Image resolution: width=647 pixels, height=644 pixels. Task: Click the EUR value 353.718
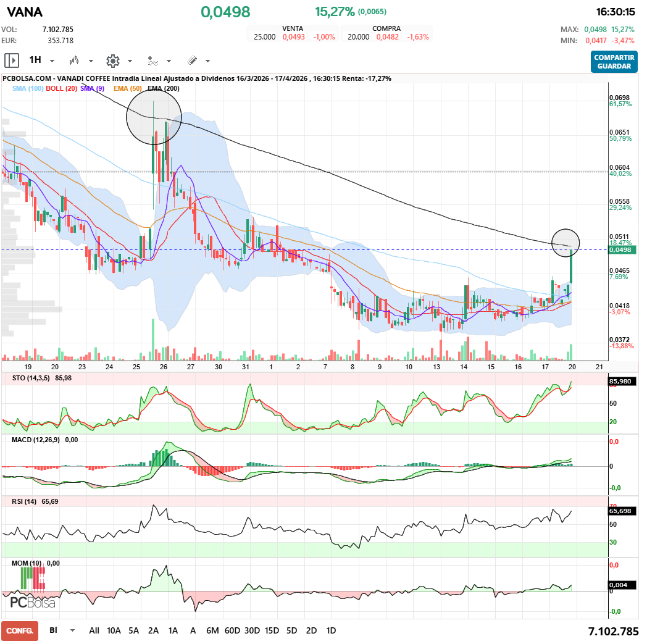pyautogui.click(x=61, y=40)
